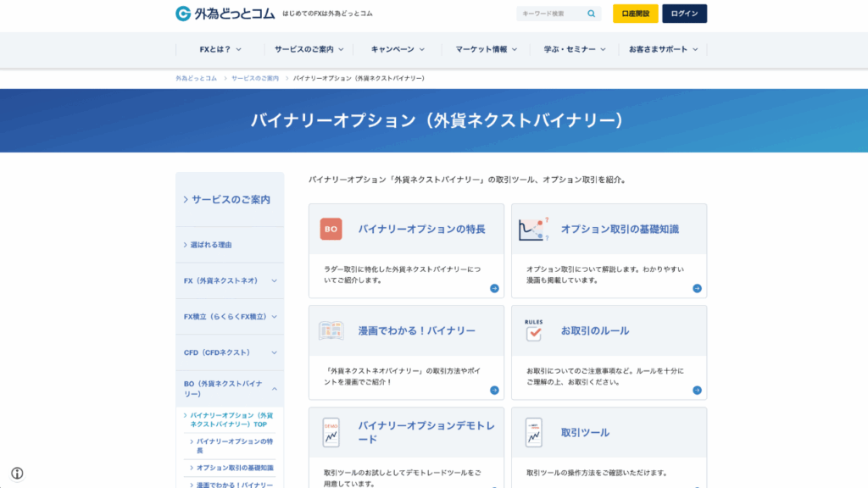This screenshot has width=868, height=488.
Task: Open バイナリーオプション（外貨ネクストバイナリー）TOP sidebar link
Action: (x=231, y=419)
